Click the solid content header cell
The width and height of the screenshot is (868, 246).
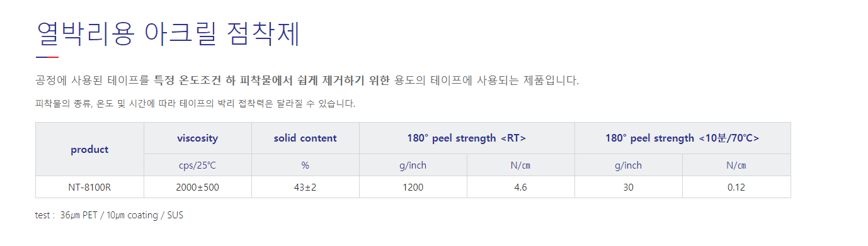point(306,138)
